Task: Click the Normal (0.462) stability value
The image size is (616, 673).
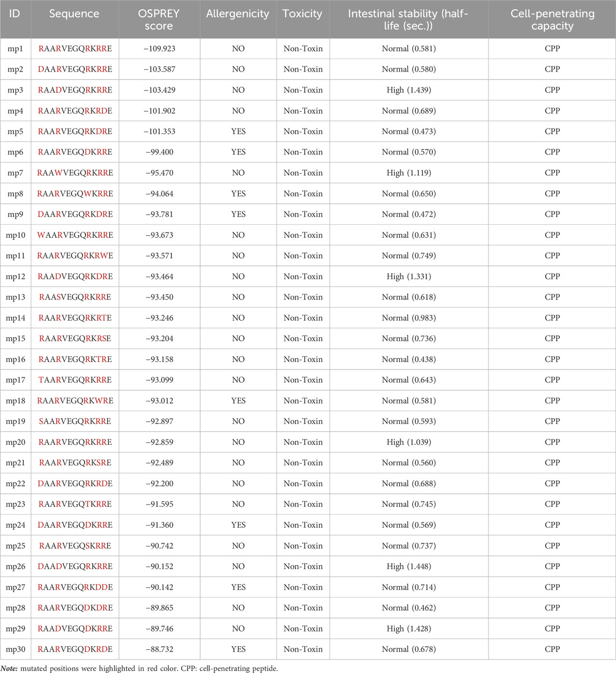Action: click(408, 608)
